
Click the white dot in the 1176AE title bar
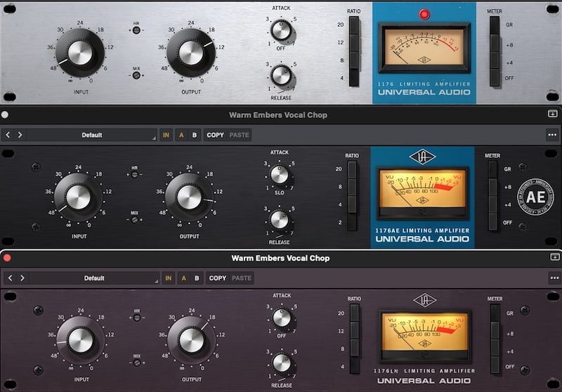[5, 115]
